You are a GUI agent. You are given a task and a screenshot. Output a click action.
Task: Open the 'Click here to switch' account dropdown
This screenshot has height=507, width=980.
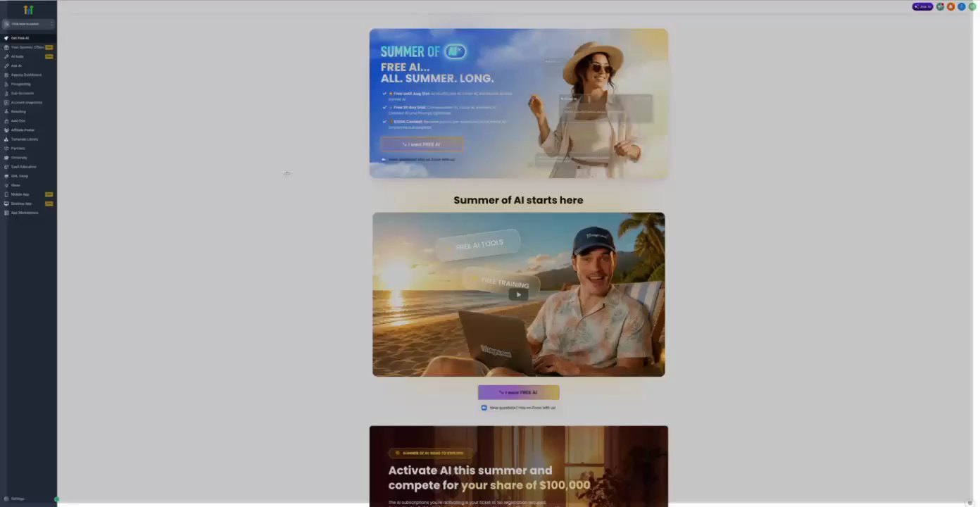point(28,24)
